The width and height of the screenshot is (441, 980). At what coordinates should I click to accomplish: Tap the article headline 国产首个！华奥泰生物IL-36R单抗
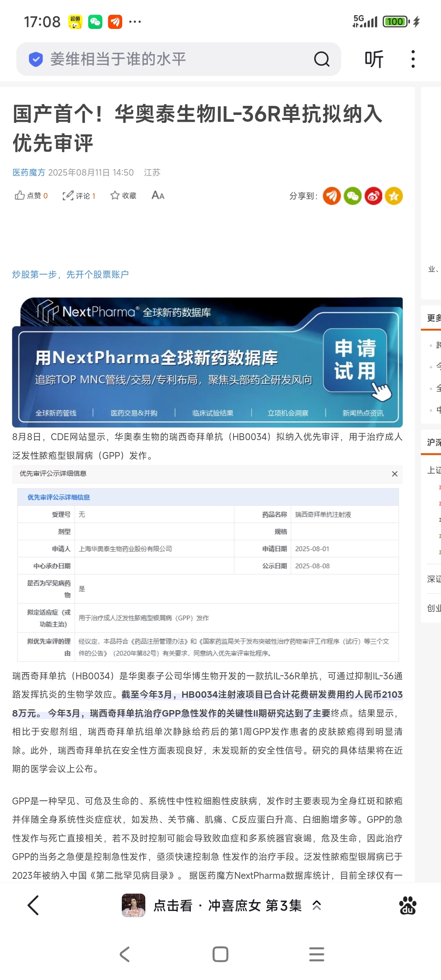coord(198,128)
